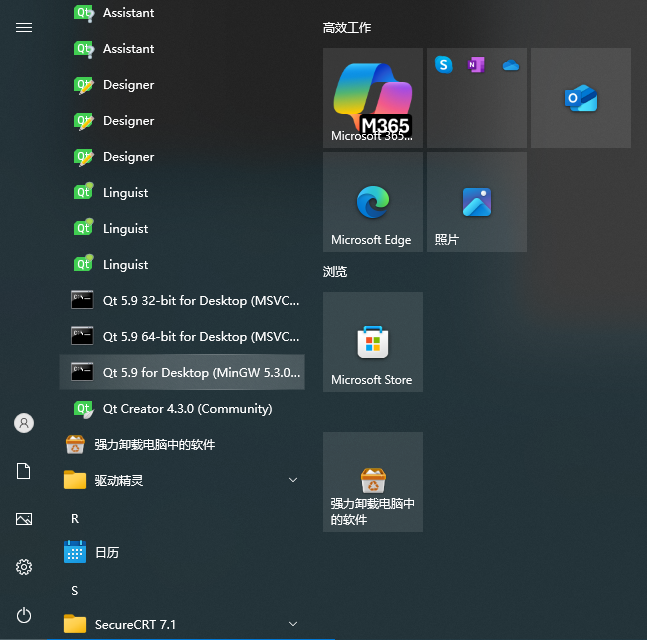Expand the 驱动精灵 folder chevron
Viewport: 647px width, 640px height.
click(x=293, y=480)
